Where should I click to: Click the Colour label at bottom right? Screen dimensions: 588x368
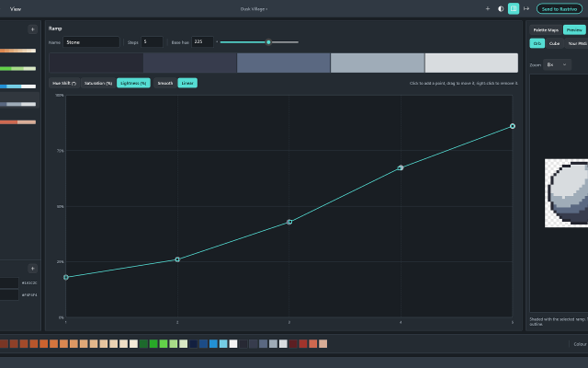click(580, 344)
